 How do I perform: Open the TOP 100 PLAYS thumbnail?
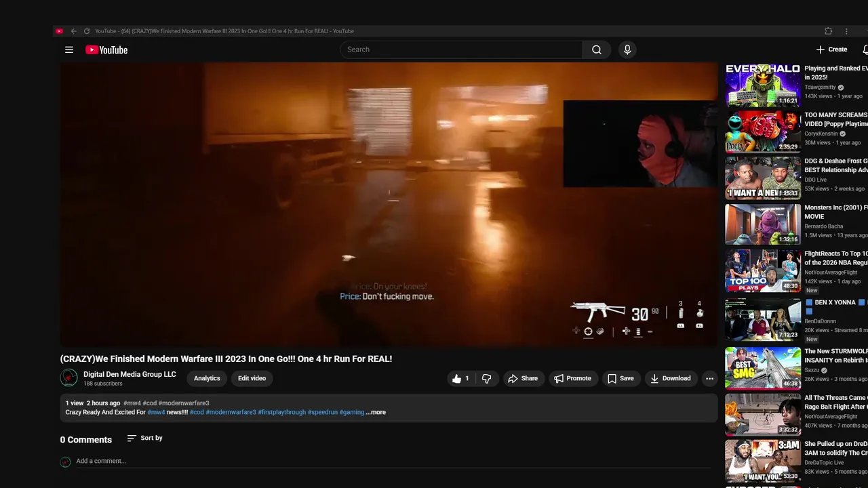[763, 271]
